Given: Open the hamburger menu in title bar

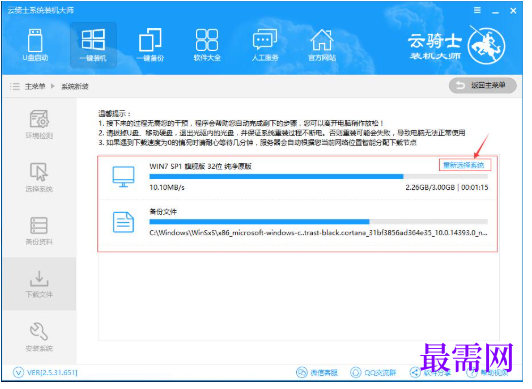Looking at the screenshot, I should pos(477,11).
